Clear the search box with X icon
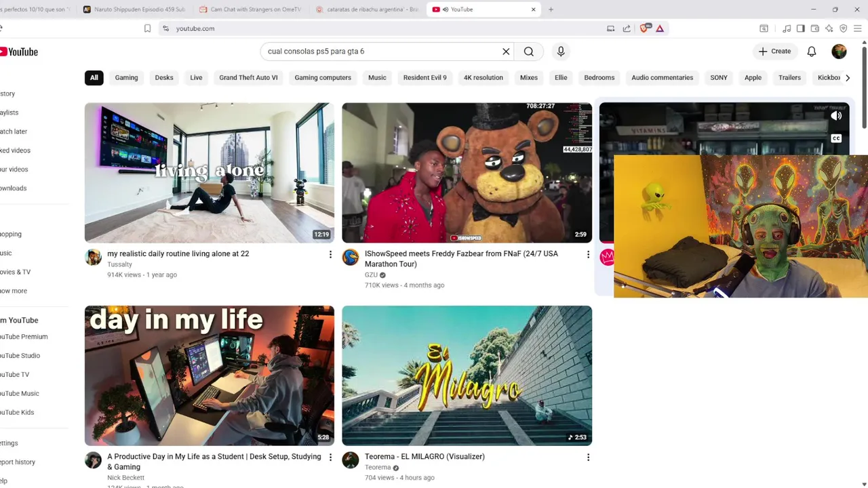The image size is (868, 488). (x=506, y=52)
